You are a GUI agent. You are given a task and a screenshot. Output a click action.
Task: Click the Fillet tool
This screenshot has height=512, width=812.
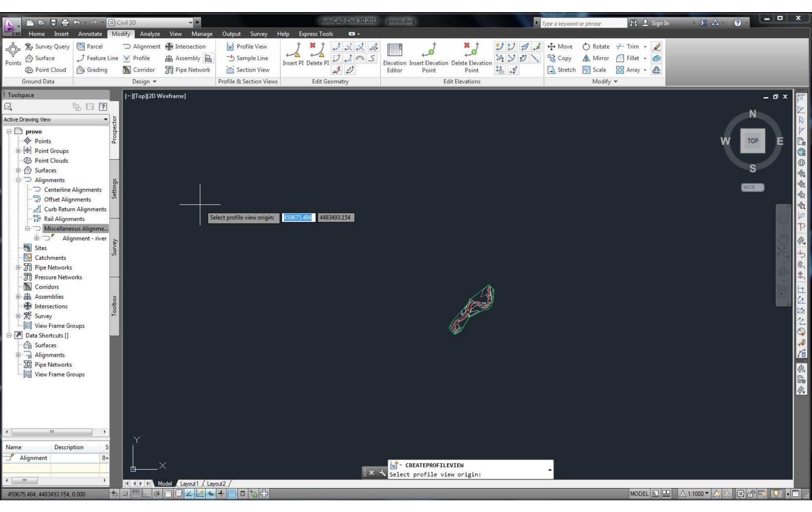point(630,58)
